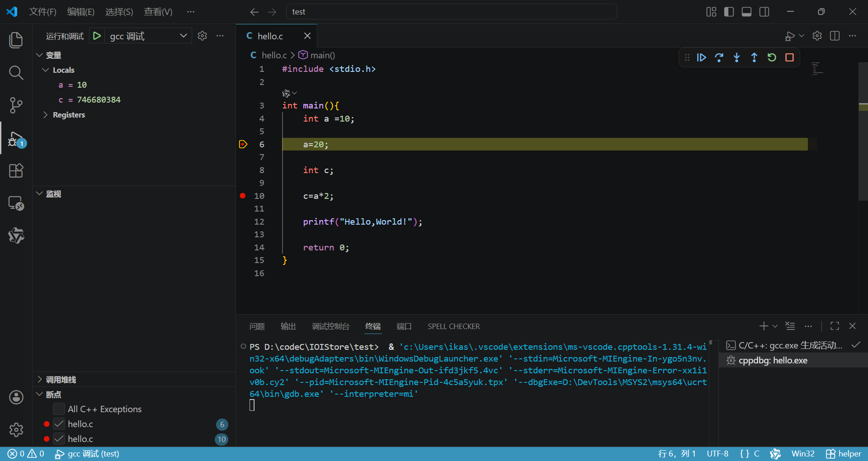
Task: Open the 文件(F) menu
Action: [x=42, y=12]
